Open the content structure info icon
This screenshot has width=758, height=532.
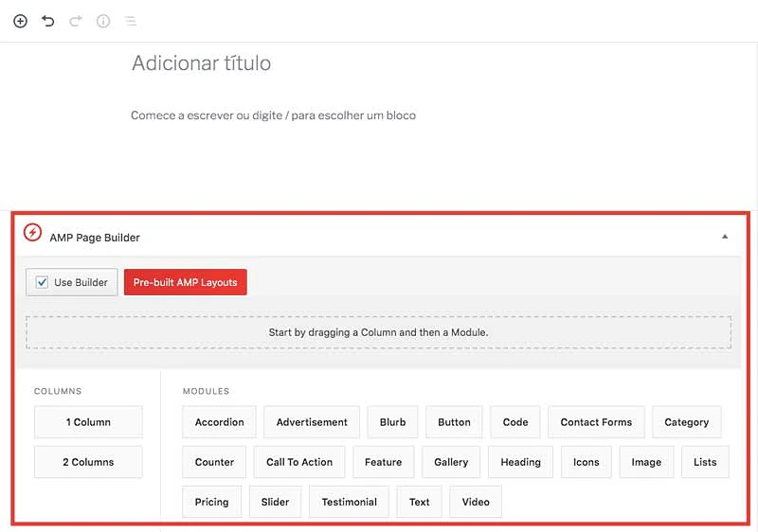point(103,21)
